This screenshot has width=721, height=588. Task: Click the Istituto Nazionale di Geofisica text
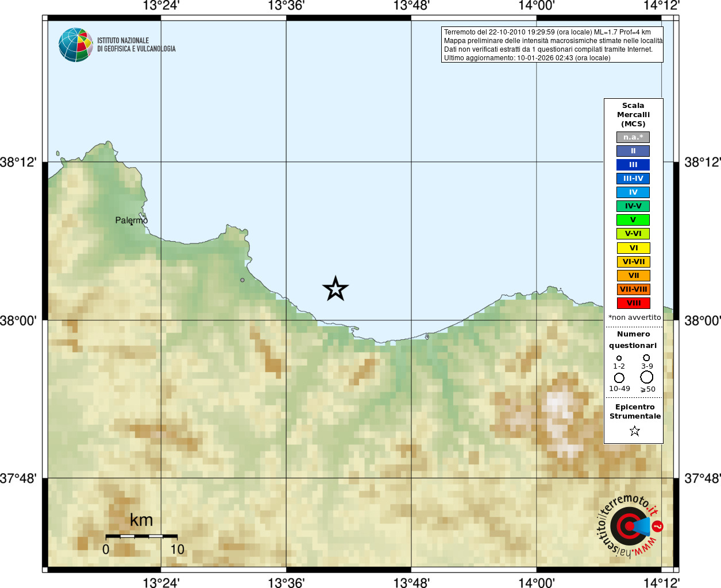click(x=136, y=45)
